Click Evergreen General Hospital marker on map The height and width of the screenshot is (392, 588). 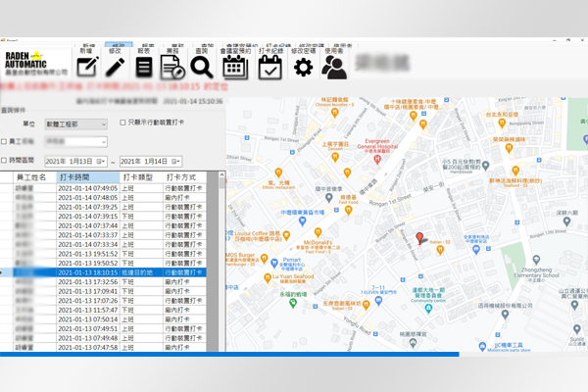[377, 160]
